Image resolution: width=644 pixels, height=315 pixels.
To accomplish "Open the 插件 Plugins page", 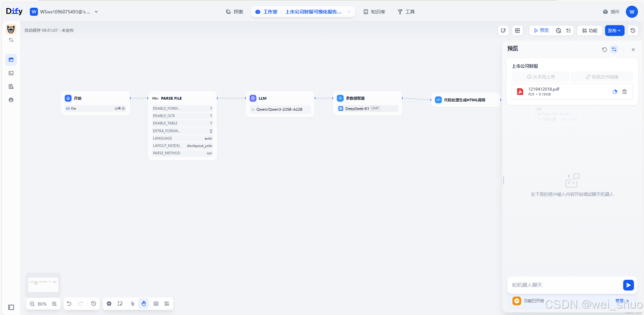I will tap(611, 12).
